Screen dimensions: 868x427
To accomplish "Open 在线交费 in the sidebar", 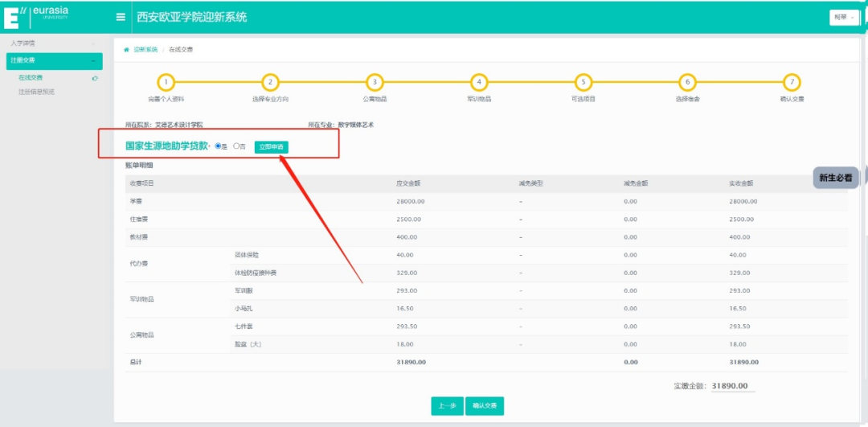I will pos(31,78).
